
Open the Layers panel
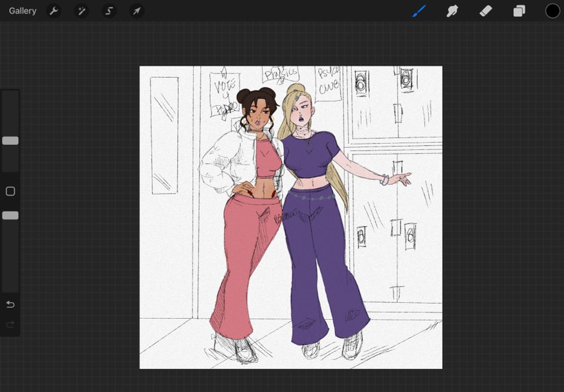point(519,11)
